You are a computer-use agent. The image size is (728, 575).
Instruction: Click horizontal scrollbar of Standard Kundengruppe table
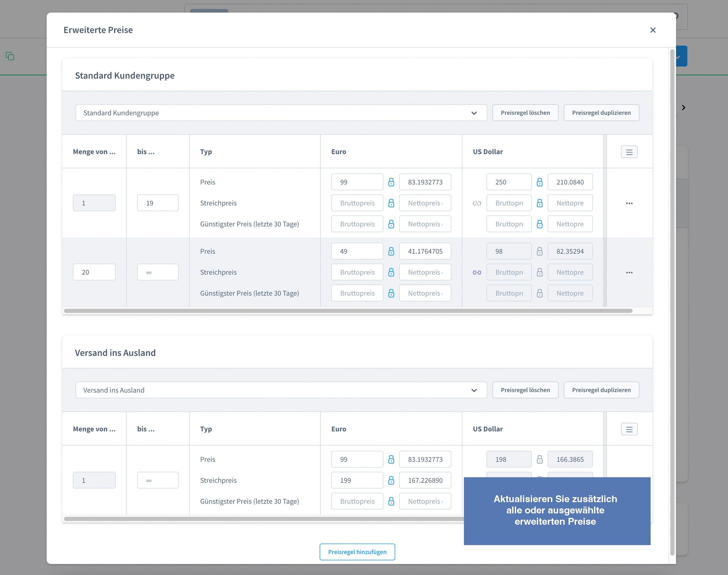tap(348, 311)
